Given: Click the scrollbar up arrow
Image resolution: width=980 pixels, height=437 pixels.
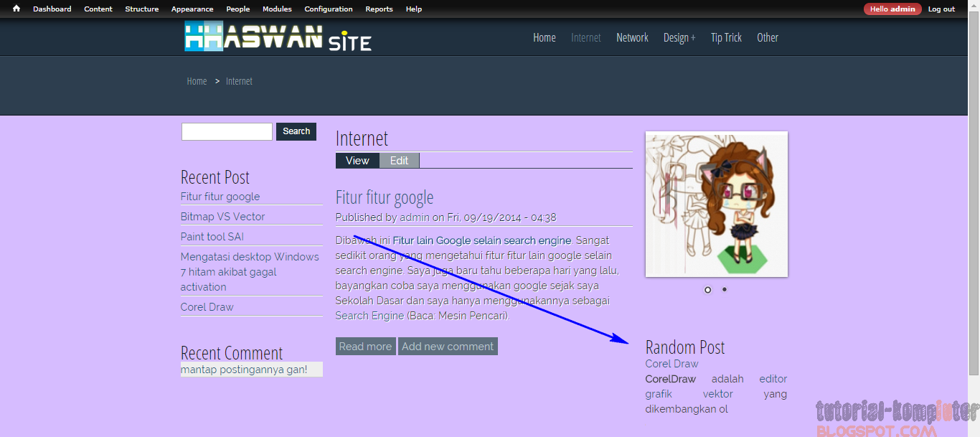Looking at the screenshot, I should (974, 6).
